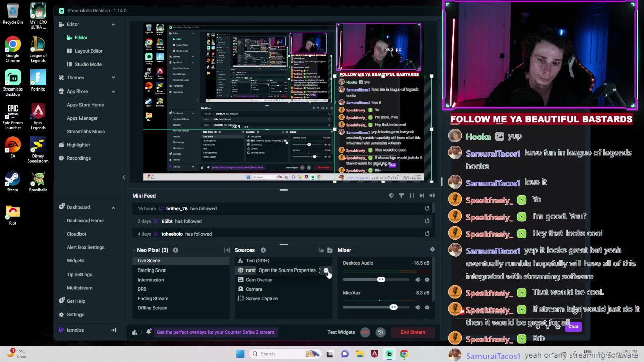This screenshot has width=644, height=362.
Task: Replay the brither_76 follow alert
Action: click(427, 208)
